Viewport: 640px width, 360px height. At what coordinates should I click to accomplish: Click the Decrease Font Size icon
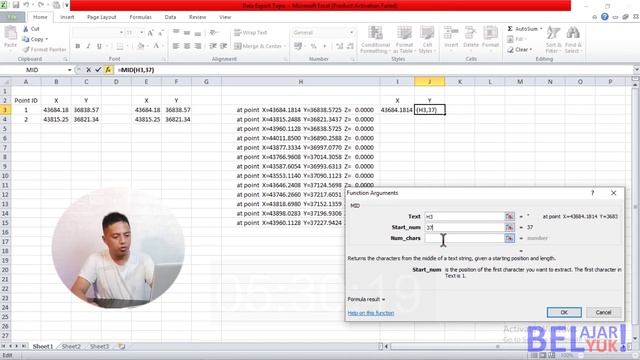pyautogui.click(x=161, y=33)
